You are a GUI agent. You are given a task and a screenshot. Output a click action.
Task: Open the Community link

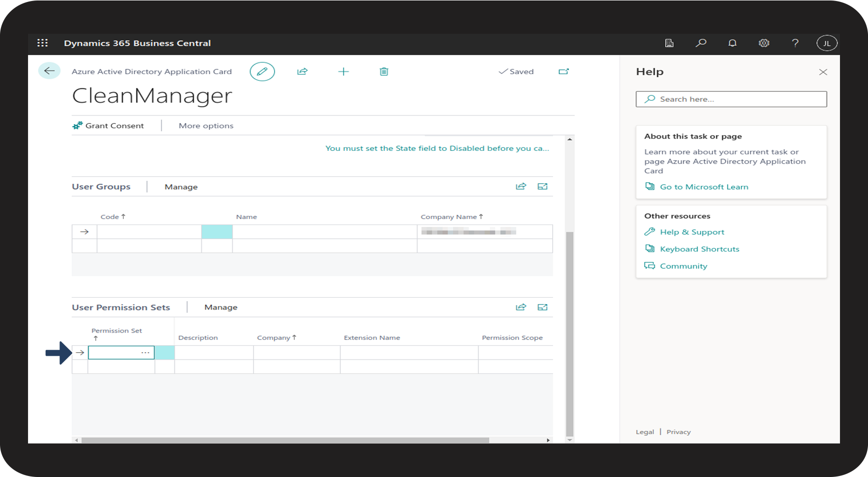coord(683,266)
